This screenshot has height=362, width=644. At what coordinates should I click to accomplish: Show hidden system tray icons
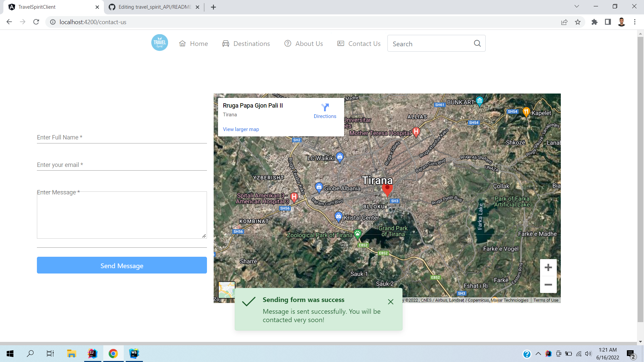(538, 354)
